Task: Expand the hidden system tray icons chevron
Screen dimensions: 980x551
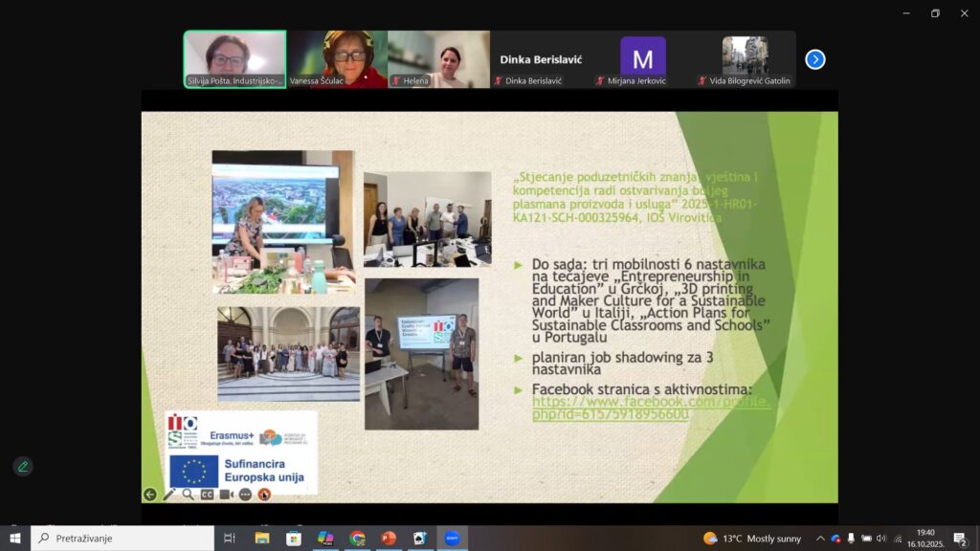Action: pos(820,539)
